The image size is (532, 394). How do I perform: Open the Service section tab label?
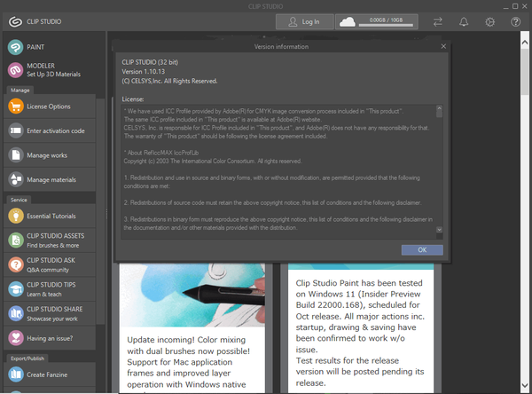click(19, 200)
